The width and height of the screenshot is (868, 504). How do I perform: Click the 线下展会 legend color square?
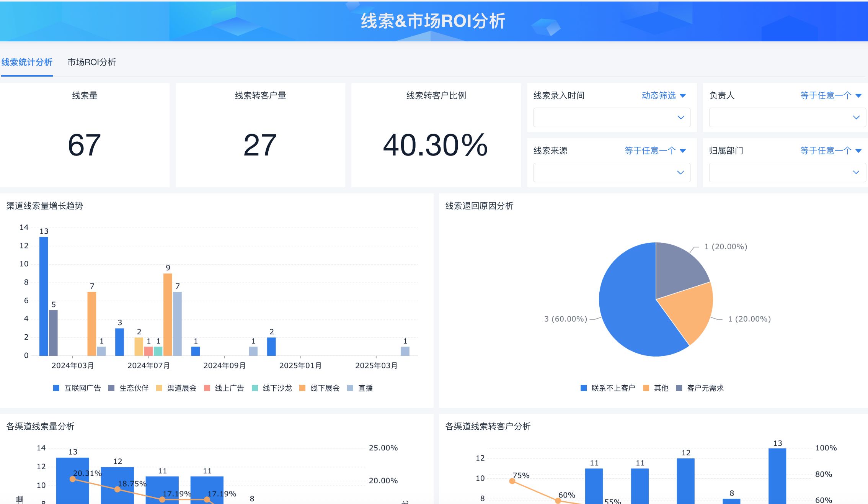point(302,388)
